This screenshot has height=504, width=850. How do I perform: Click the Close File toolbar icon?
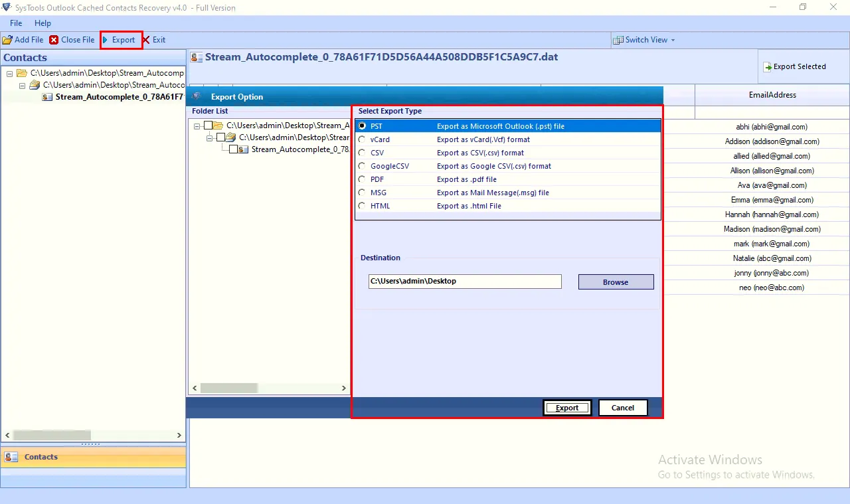[54, 40]
